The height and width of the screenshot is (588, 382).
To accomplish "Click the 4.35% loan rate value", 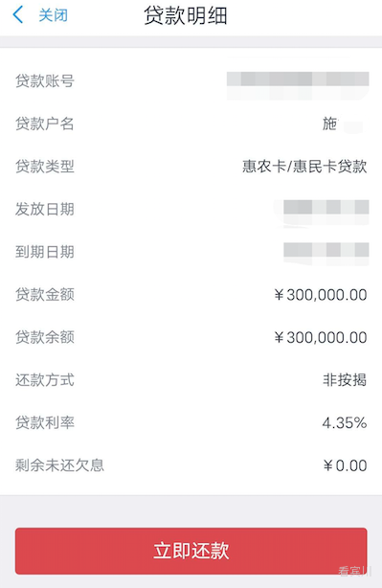I will tap(345, 423).
